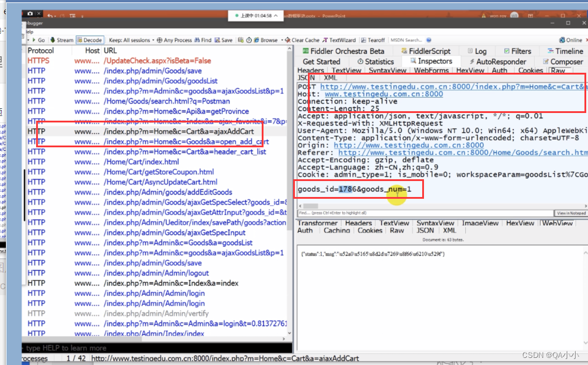The image size is (588, 365).
Task: Toggle the Decode toolbar button
Action: [x=89, y=40]
